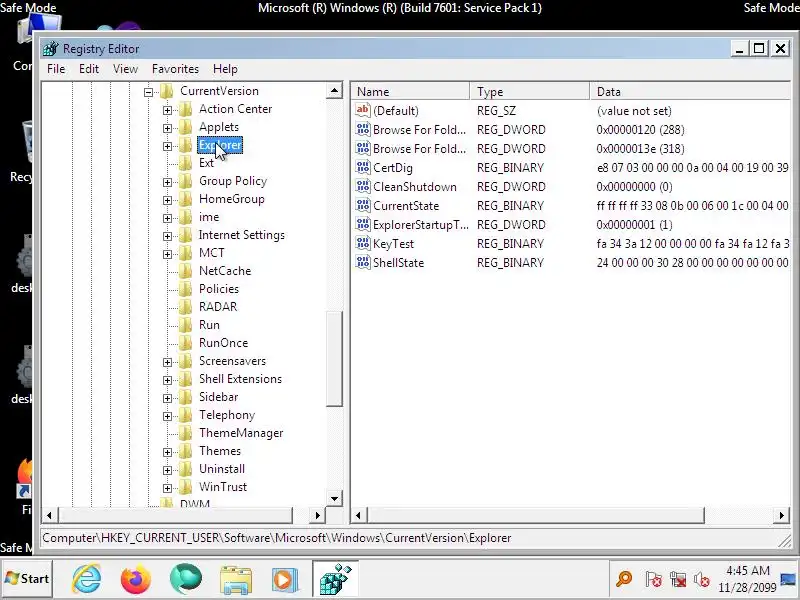
Task: Expand the WinTrust key
Action: tap(167, 488)
